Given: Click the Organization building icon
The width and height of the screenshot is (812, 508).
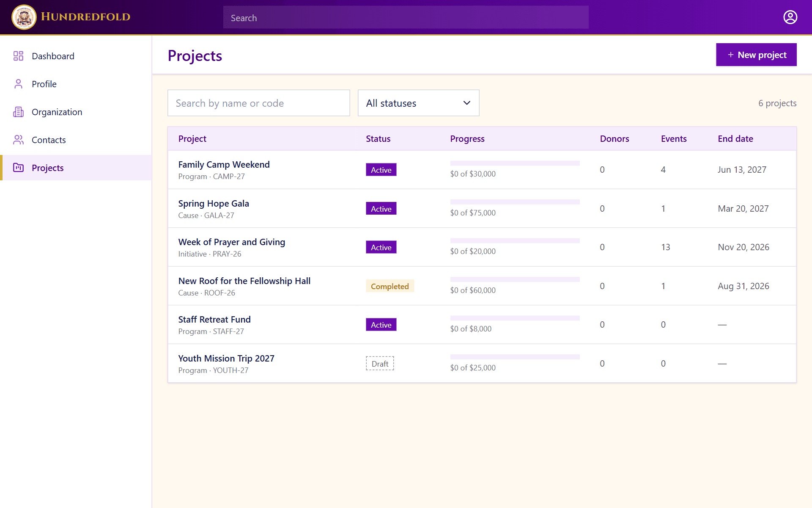Looking at the screenshot, I should (18, 112).
